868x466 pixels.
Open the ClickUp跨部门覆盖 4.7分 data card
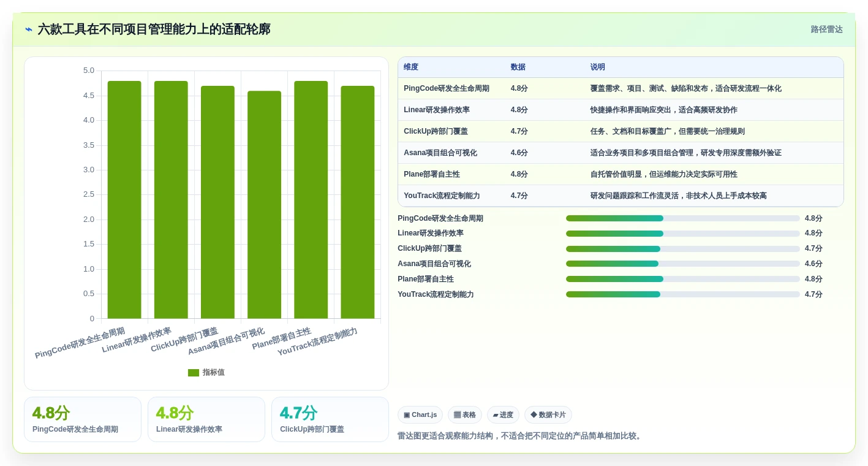pos(330,419)
